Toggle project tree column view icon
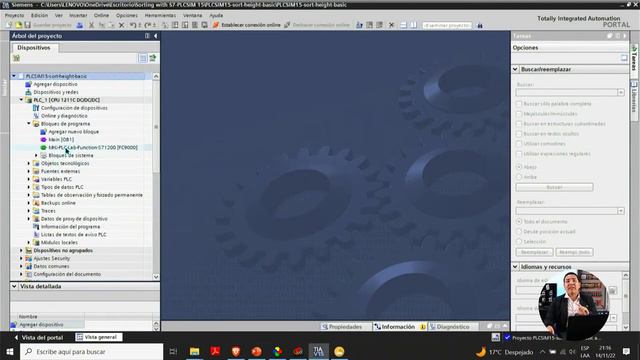 point(143,58)
